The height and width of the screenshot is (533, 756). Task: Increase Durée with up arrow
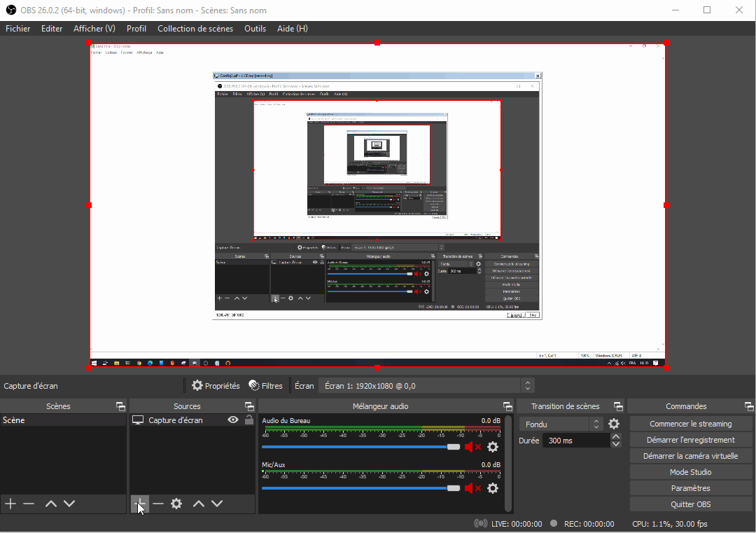tap(616, 436)
